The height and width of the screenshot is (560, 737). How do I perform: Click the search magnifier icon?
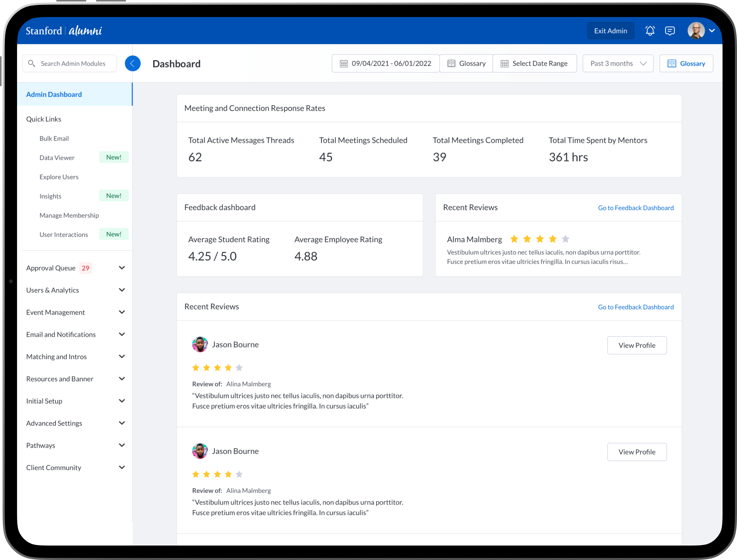click(x=32, y=63)
